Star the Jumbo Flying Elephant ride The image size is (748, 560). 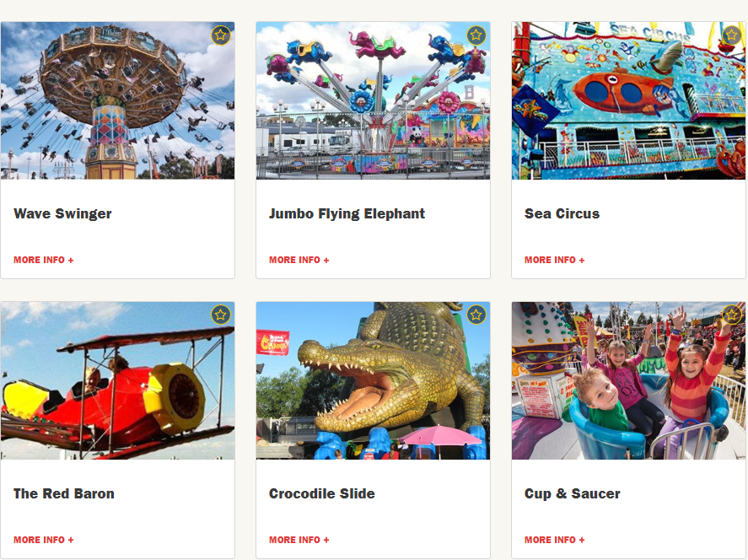click(x=476, y=35)
